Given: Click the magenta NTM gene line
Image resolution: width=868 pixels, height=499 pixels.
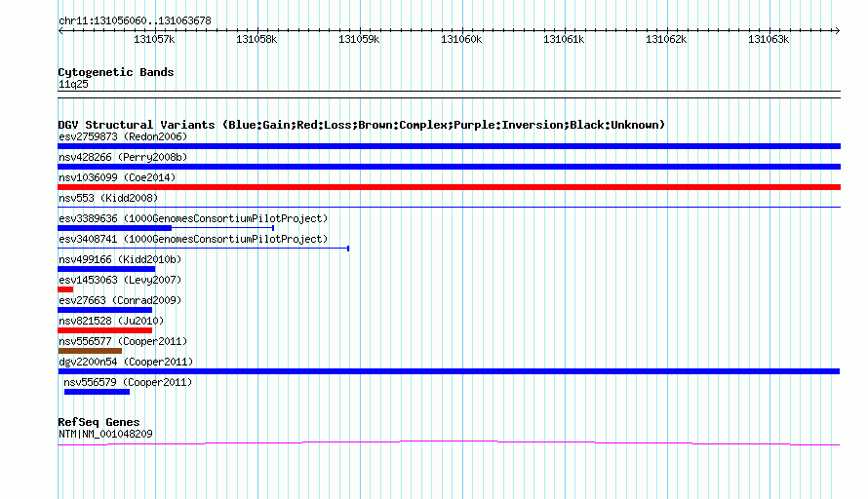Looking at the screenshot, I should (x=449, y=442).
